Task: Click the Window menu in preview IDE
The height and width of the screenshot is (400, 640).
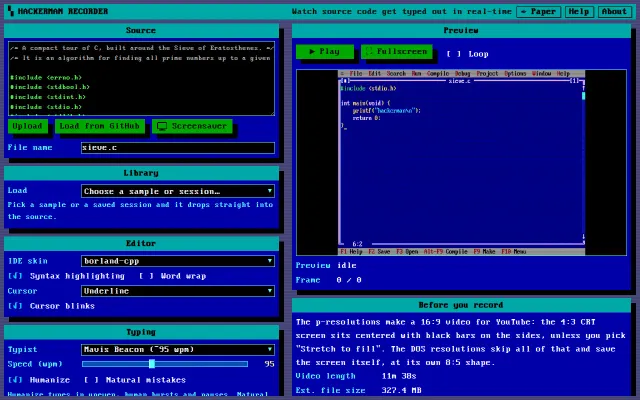Action: coord(542,73)
